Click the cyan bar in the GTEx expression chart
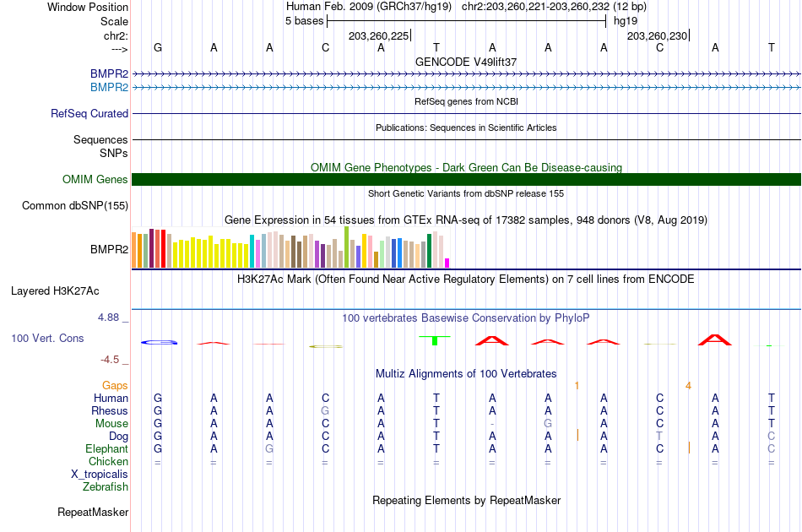The width and height of the screenshot is (802, 532). pyautogui.click(x=252, y=251)
